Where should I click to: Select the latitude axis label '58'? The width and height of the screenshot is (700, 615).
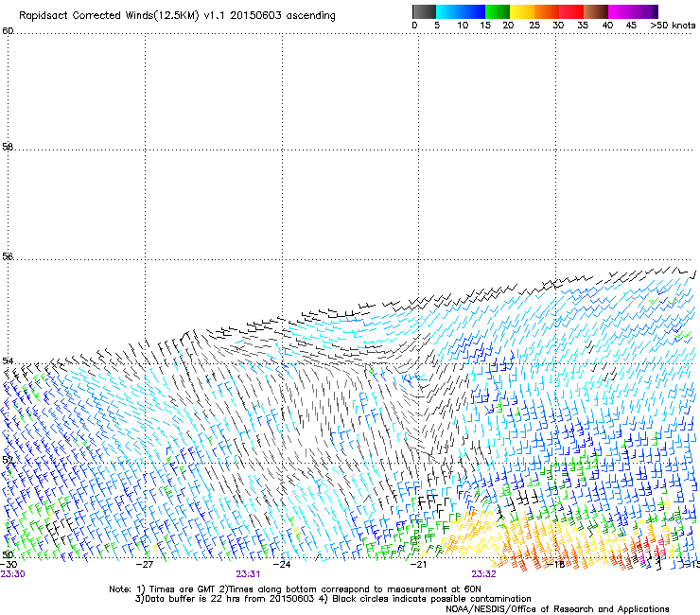8,147
